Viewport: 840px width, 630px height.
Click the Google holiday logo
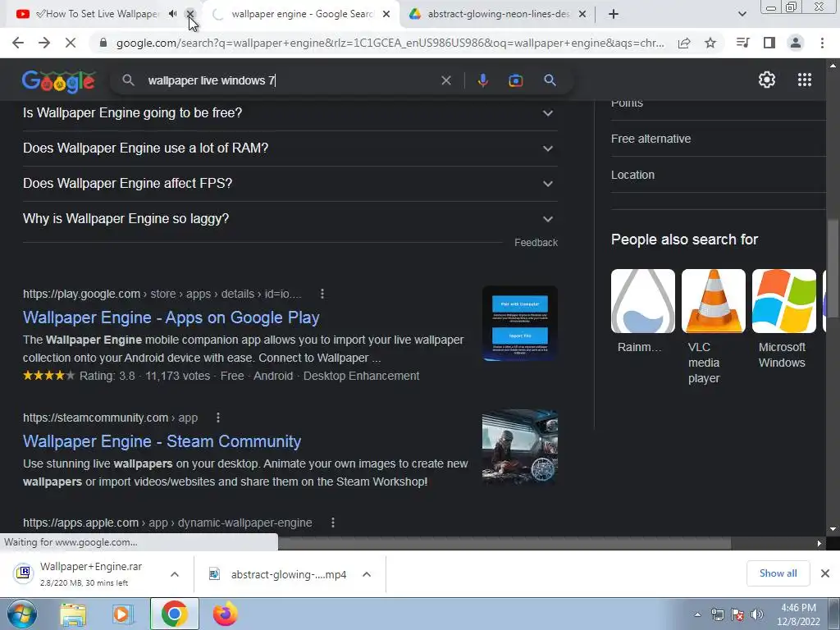click(58, 81)
